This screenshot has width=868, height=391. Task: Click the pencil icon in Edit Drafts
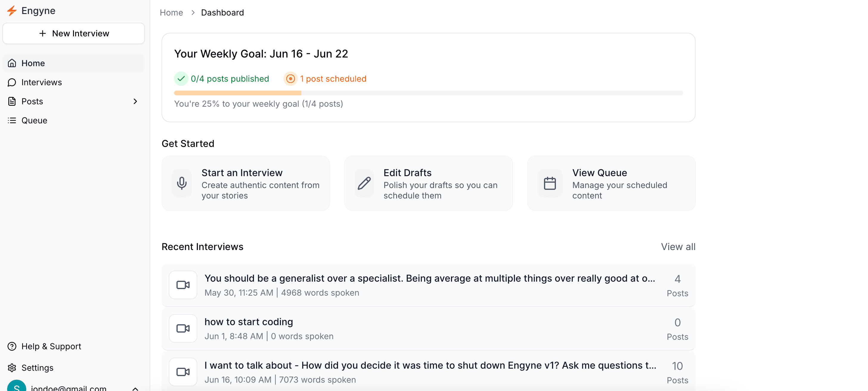pos(364,183)
